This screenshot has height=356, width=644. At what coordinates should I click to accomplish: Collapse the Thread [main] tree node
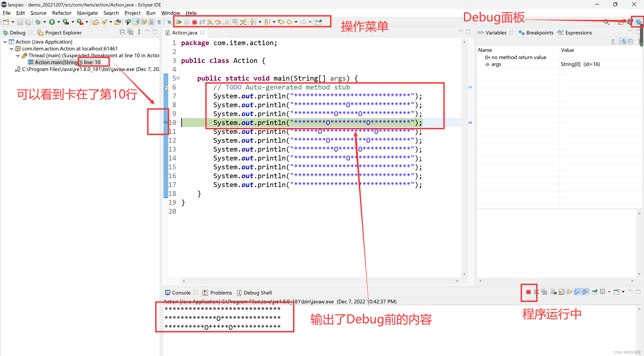(18, 55)
